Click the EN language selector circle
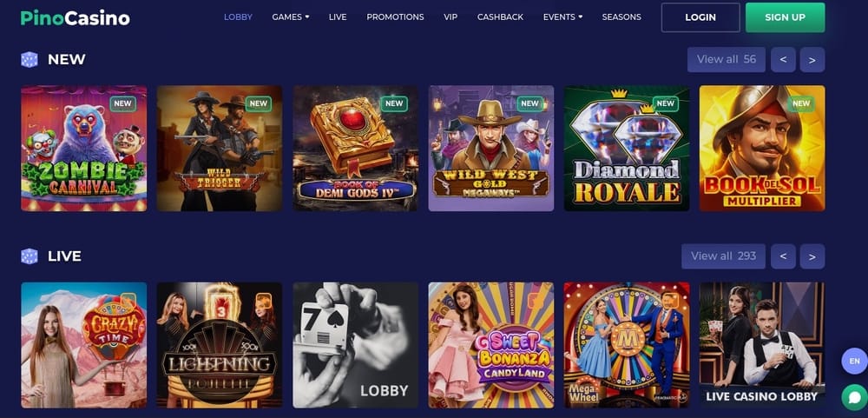The height and width of the screenshot is (418, 868). click(854, 361)
